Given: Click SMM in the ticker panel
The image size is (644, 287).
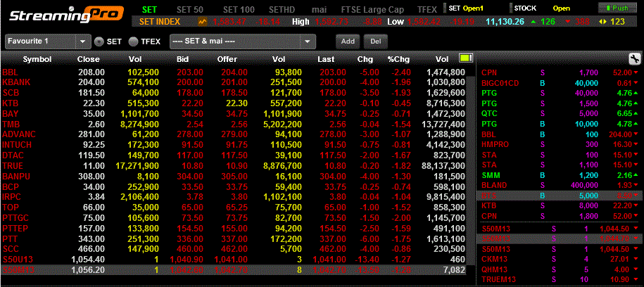Looking at the screenshot, I should coord(491,175).
